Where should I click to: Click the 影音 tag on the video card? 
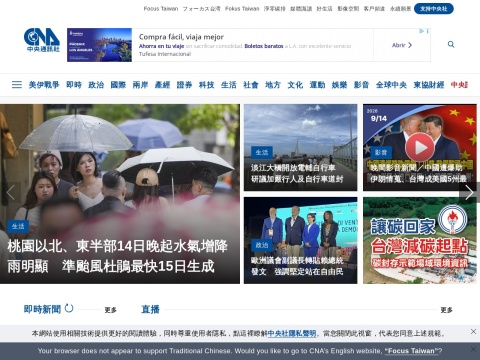[381, 152]
